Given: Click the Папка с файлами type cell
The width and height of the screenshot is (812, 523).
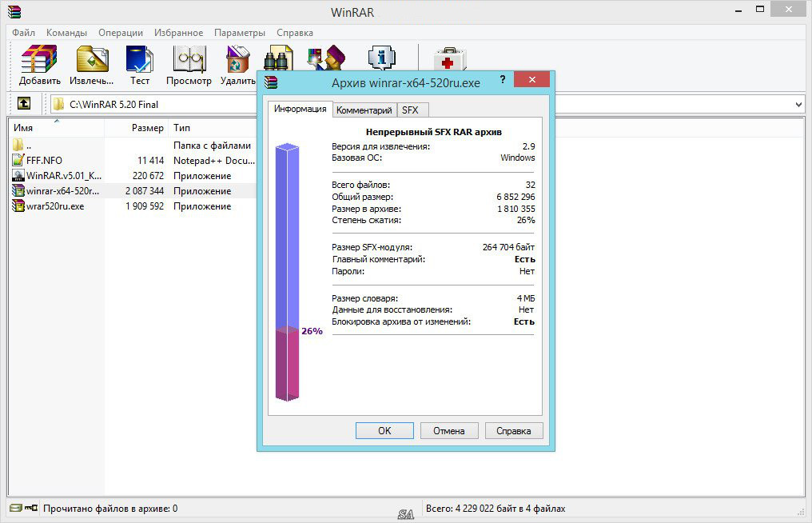Looking at the screenshot, I should [212, 146].
